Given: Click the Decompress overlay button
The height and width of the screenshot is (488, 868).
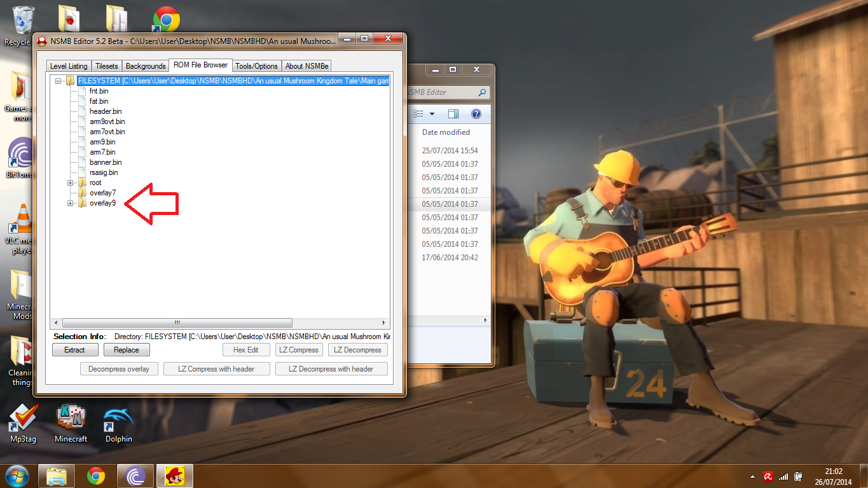Looking at the screenshot, I should [x=119, y=369].
